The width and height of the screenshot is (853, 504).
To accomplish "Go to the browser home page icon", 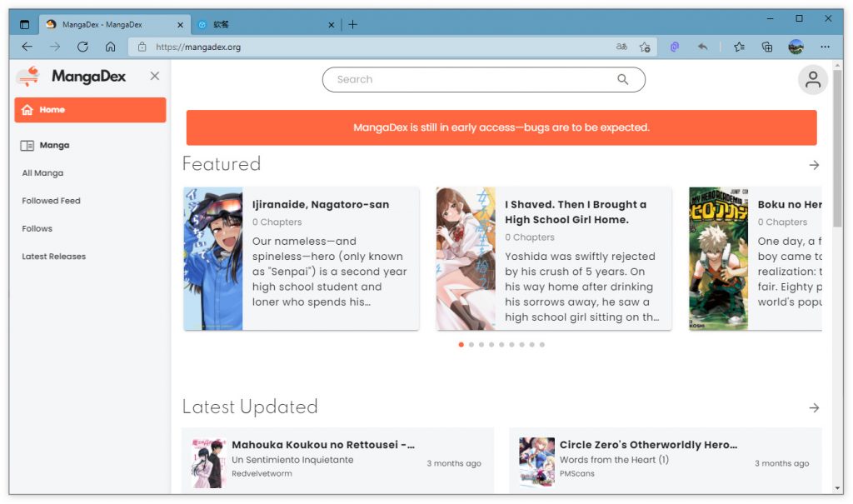I will click(x=110, y=47).
